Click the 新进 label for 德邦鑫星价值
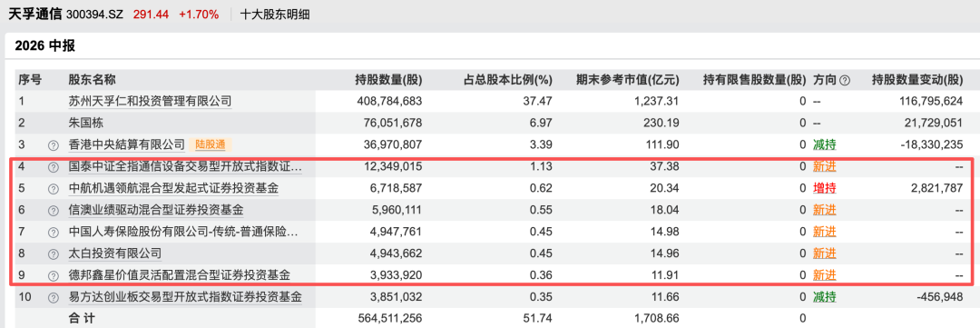This screenshot has width=980, height=328. coord(824,274)
